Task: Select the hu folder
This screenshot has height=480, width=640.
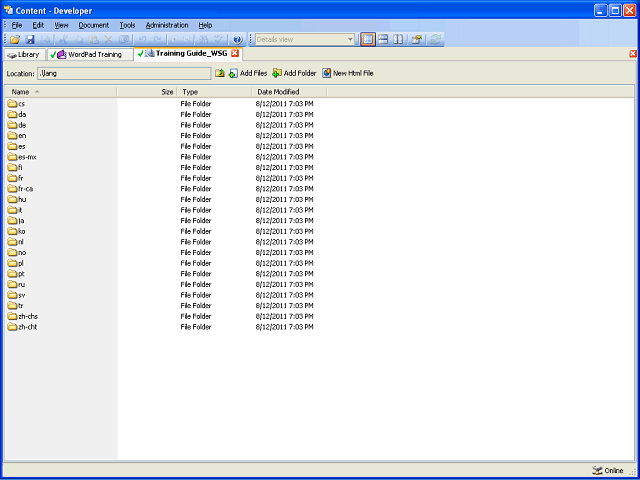Action: 17,199
